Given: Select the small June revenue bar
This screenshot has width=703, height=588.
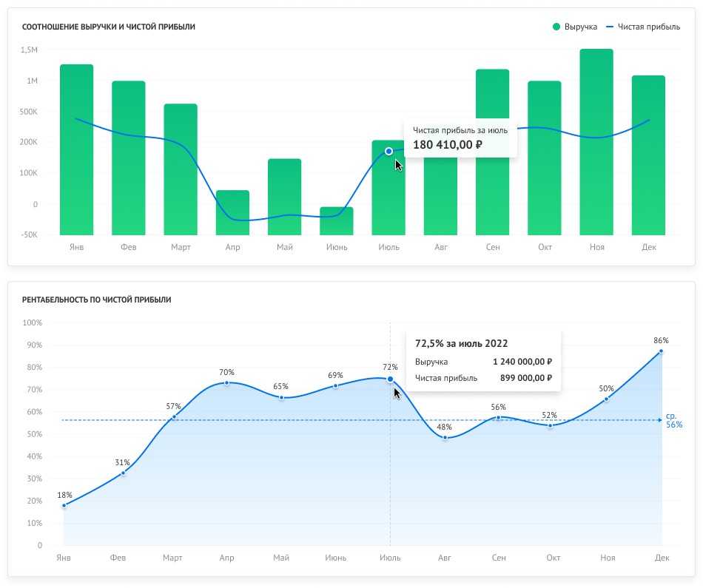Looking at the screenshot, I should pyautogui.click(x=337, y=220).
